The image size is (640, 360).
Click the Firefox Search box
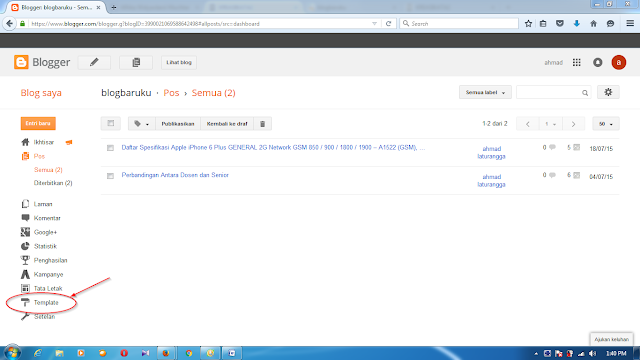(x=459, y=24)
